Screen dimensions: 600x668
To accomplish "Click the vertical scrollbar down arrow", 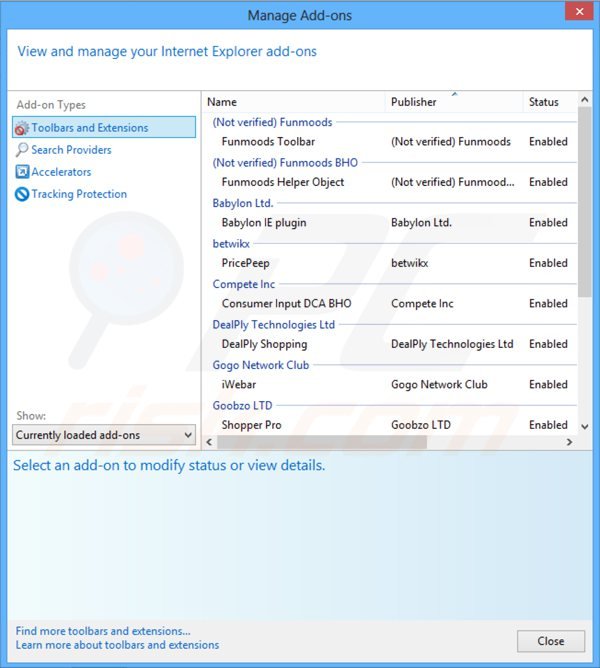I will tap(585, 426).
